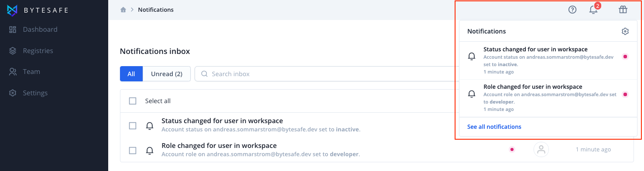Click the Settings gear icon in sidebar
The height and width of the screenshot is (171, 644).
click(13, 93)
